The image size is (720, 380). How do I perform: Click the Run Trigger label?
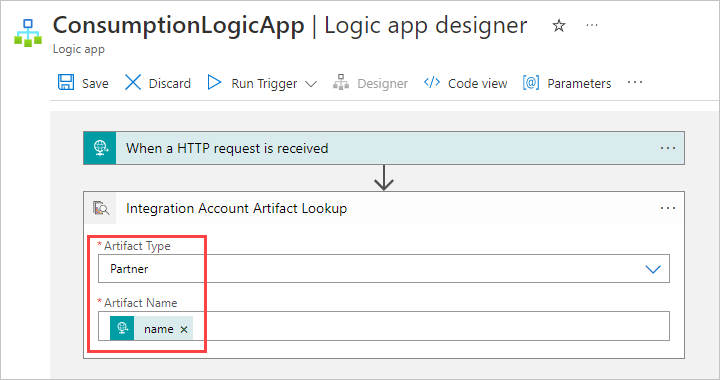click(x=264, y=84)
